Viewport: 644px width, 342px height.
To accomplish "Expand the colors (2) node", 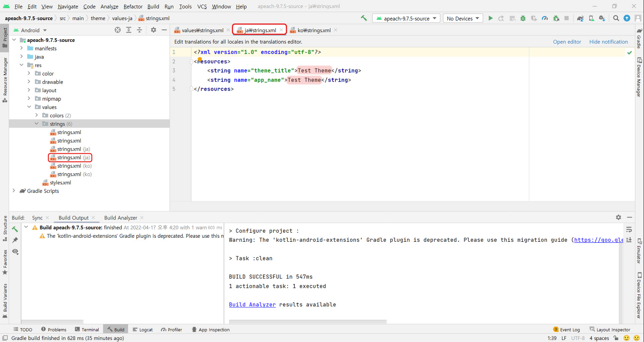I will 37,115.
